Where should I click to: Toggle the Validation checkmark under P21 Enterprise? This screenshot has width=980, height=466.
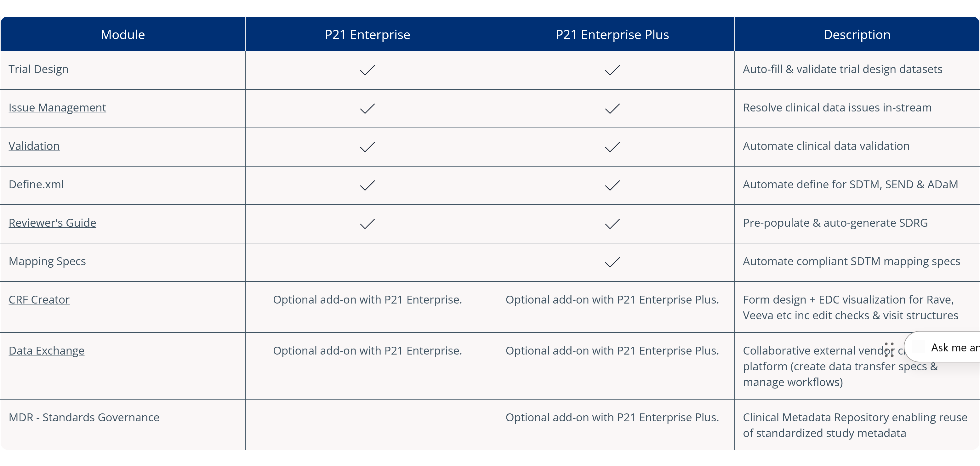point(367,147)
